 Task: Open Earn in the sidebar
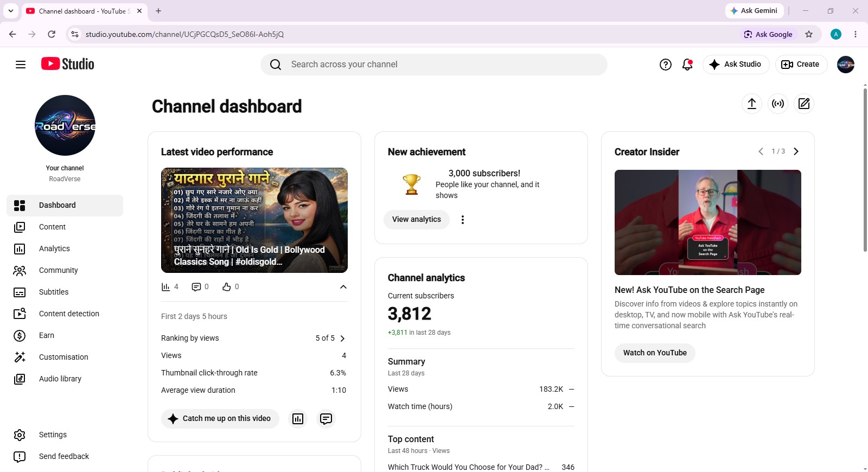click(65, 335)
